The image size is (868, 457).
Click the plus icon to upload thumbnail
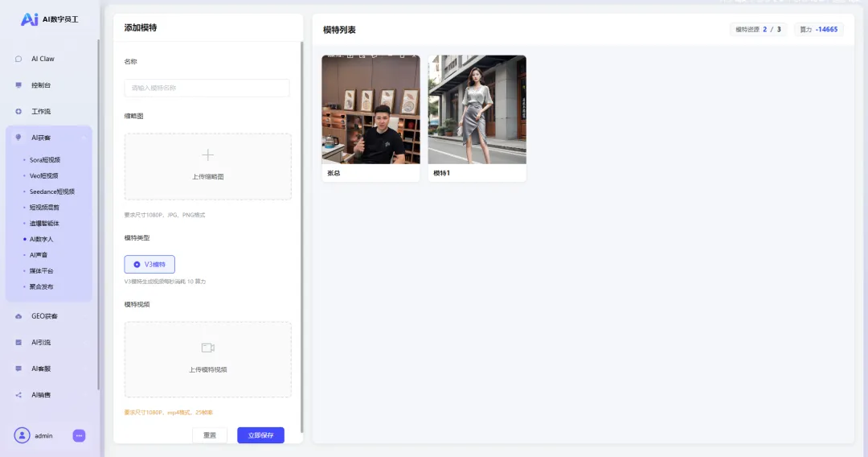click(x=207, y=155)
